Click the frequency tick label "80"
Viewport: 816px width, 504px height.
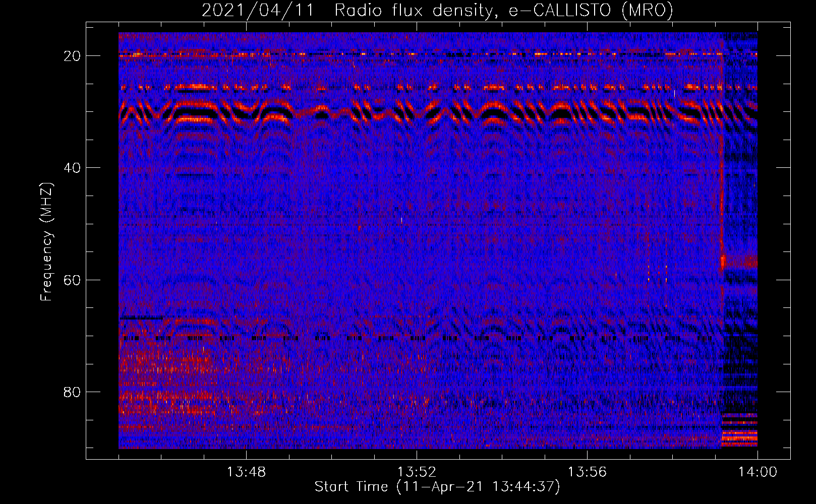coord(73,392)
